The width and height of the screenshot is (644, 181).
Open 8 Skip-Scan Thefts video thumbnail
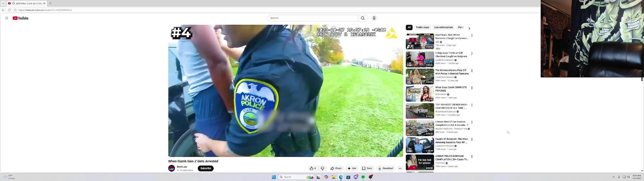coord(420,59)
